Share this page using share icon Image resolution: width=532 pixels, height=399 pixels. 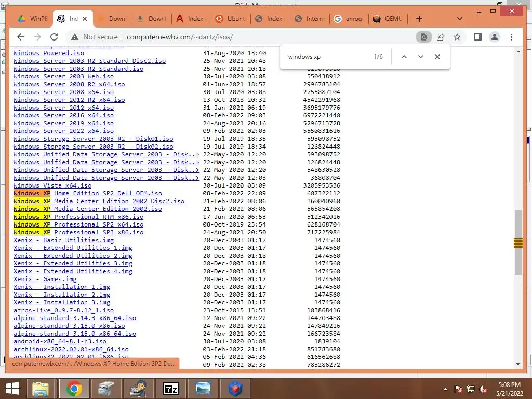441,37
